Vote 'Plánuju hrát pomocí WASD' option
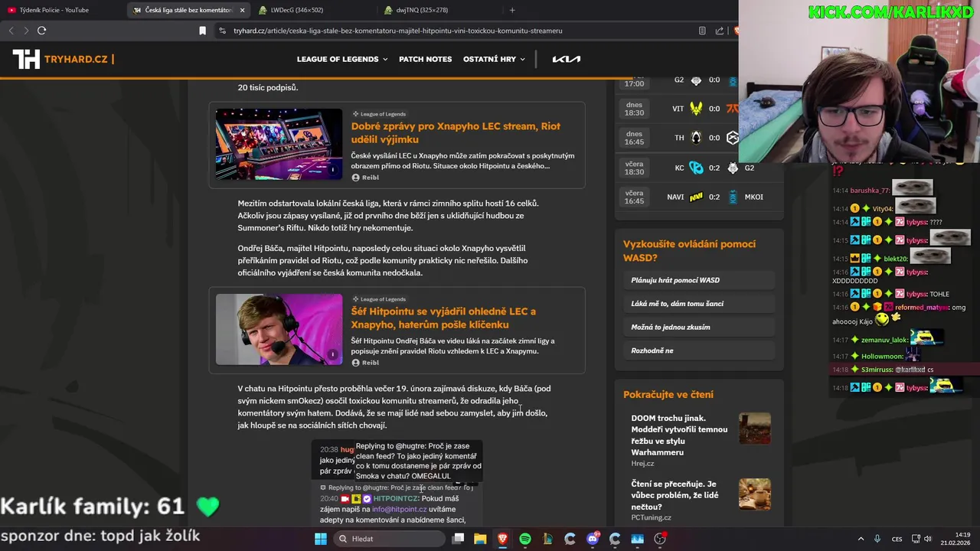This screenshot has height=551, width=980. coord(699,280)
